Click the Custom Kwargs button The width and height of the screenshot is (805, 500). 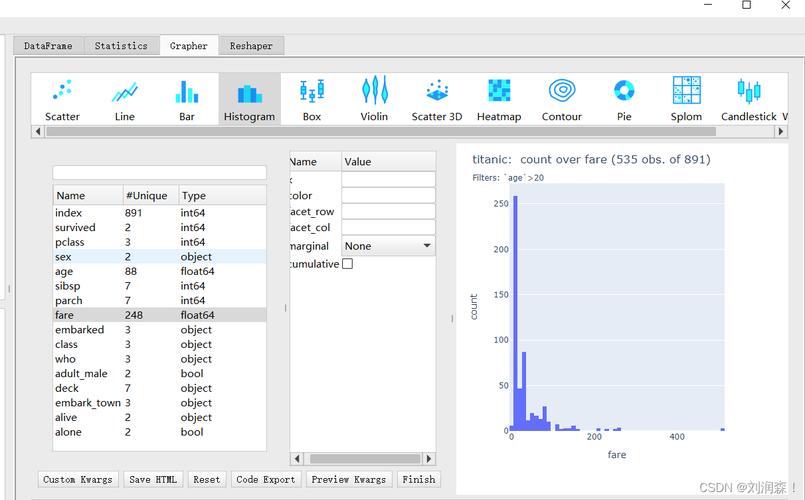(x=78, y=479)
